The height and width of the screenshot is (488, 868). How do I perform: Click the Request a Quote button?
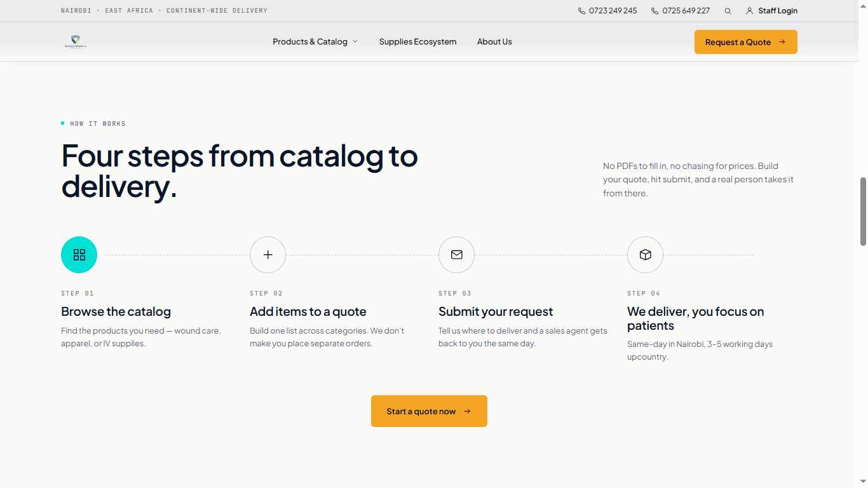(745, 42)
